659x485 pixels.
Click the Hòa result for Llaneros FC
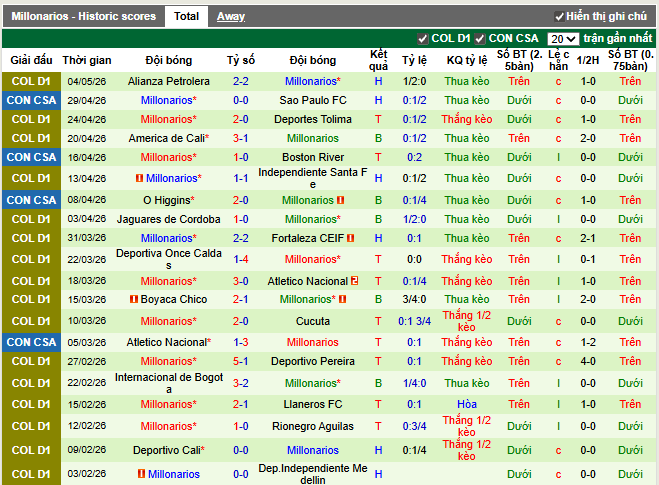click(467, 404)
